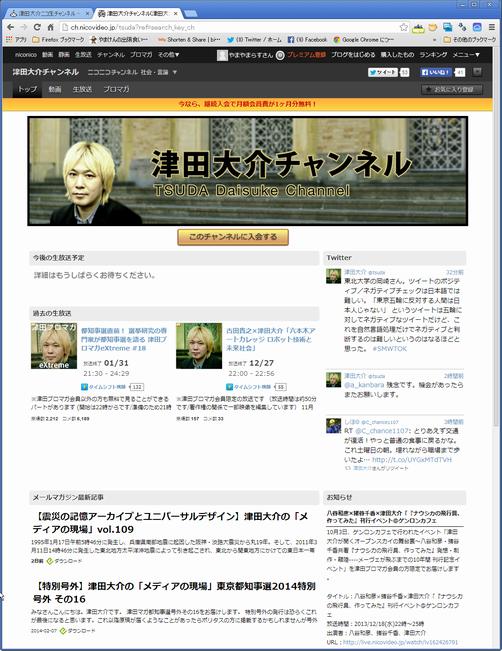Click the blue square extension icon beside menu

[x=477, y=27]
